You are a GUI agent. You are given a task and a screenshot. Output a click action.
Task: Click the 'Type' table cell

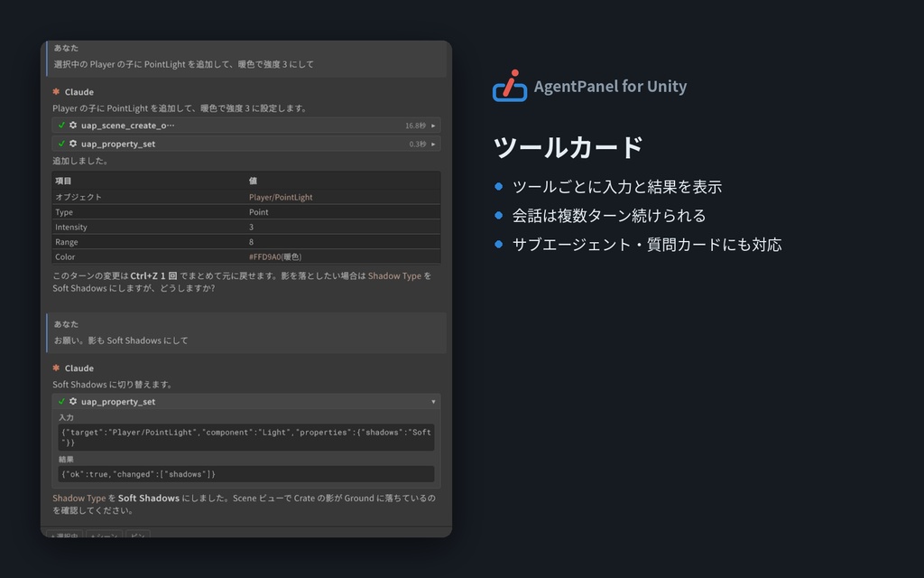64,211
